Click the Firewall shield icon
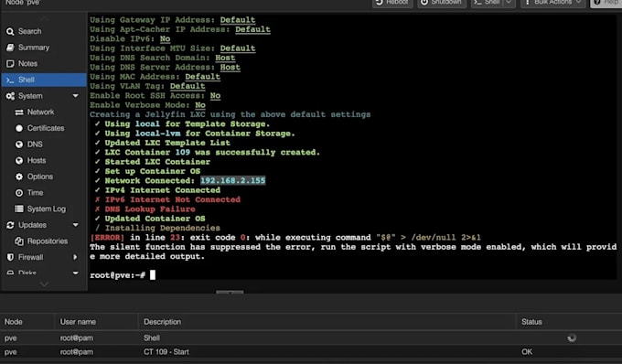 (10, 257)
